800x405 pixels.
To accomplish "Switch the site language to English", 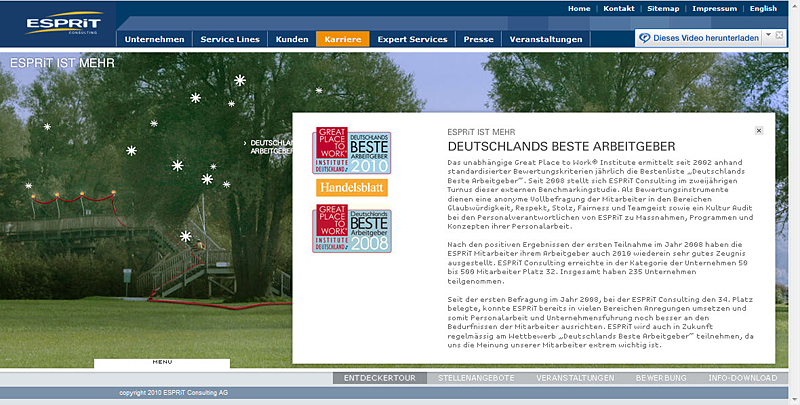I will (762, 8).
